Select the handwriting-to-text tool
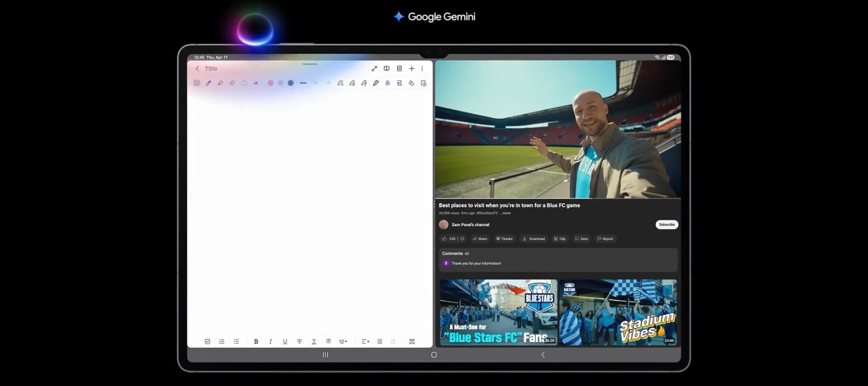The image size is (868, 386). pyautogui.click(x=364, y=83)
